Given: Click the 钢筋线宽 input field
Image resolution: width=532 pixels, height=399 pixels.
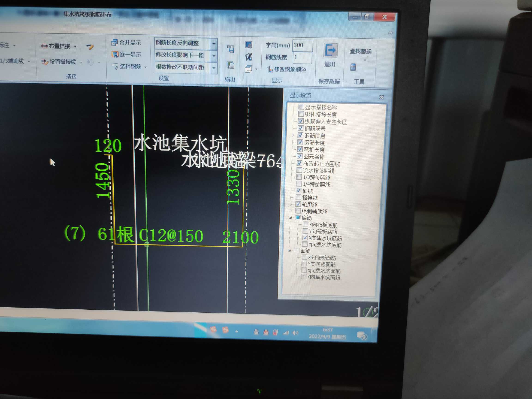Looking at the screenshot, I should [302, 57].
